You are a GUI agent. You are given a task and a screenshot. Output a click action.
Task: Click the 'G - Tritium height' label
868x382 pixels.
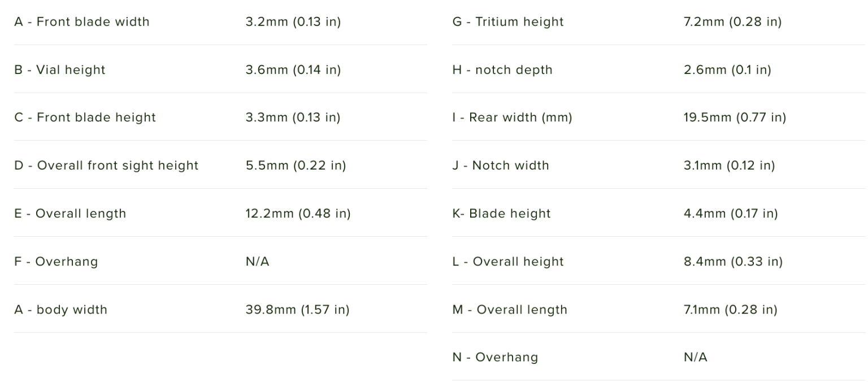tap(508, 22)
